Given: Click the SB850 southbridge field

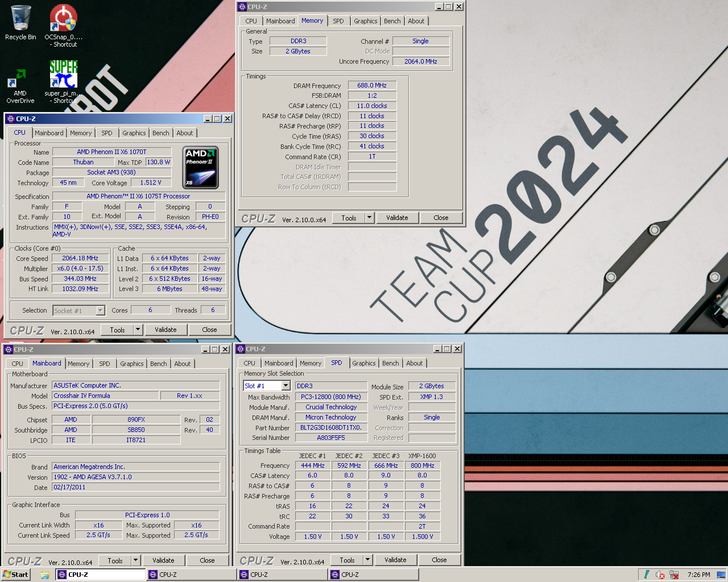Looking at the screenshot, I should [136, 430].
